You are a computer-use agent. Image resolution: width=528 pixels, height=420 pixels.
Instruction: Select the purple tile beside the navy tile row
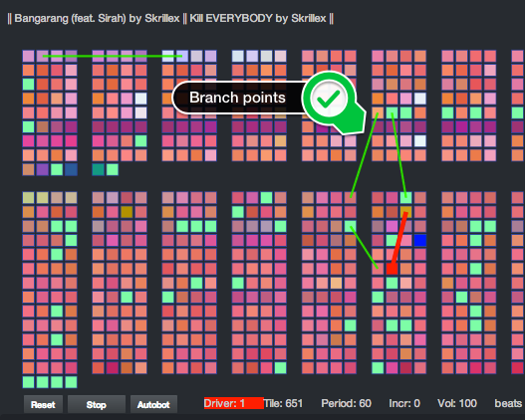(43, 169)
